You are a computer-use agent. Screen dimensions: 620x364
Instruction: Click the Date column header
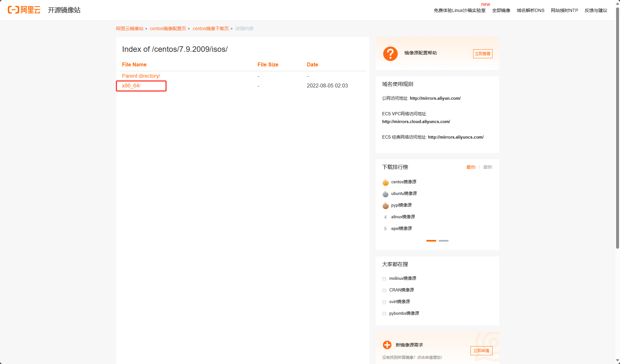point(312,65)
